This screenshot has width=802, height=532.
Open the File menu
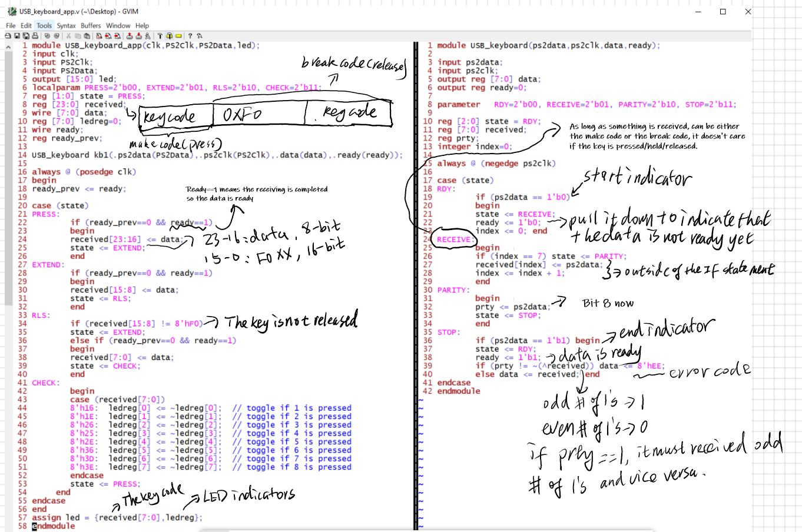click(x=11, y=26)
